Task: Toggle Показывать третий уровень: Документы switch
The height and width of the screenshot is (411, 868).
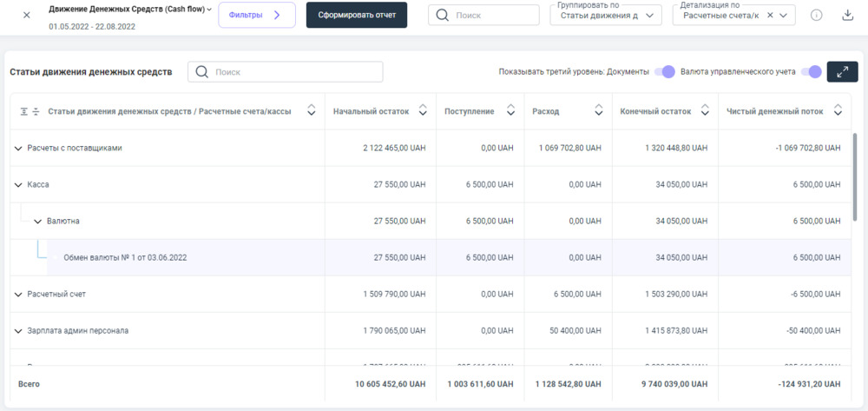Action: pyautogui.click(x=664, y=72)
